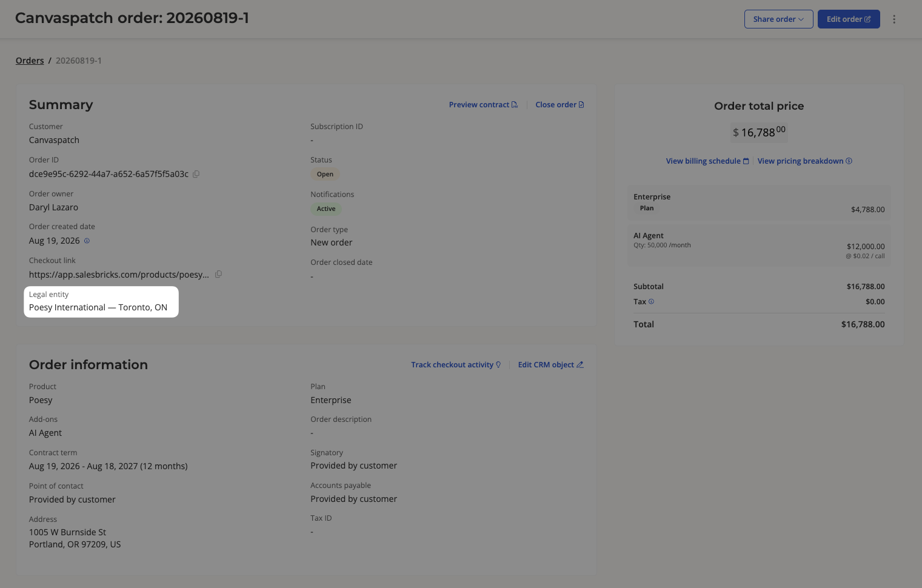Click the Active notifications badge
Viewport: 922px width, 588px height.
326,209
